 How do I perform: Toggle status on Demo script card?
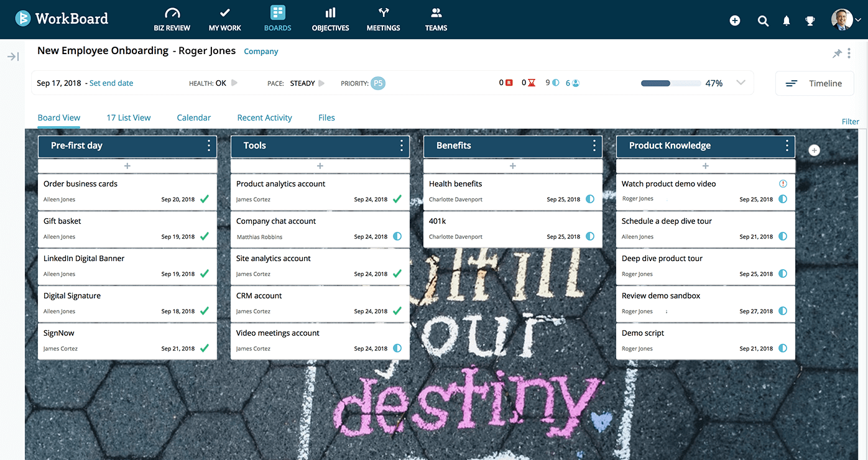(x=783, y=348)
